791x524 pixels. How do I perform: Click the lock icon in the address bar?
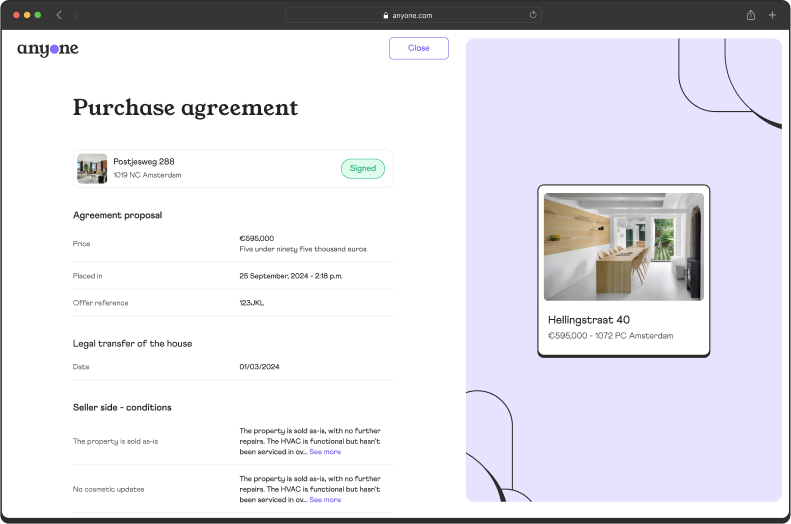click(385, 15)
